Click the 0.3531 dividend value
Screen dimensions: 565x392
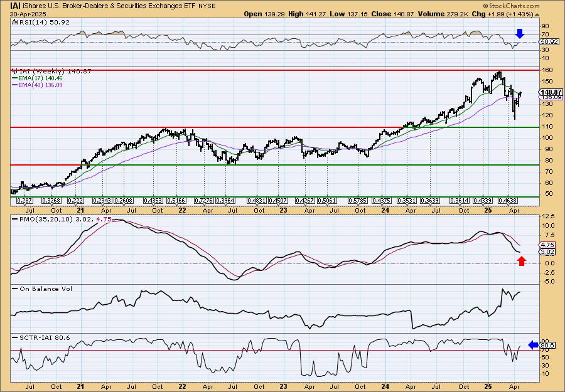[407, 200]
